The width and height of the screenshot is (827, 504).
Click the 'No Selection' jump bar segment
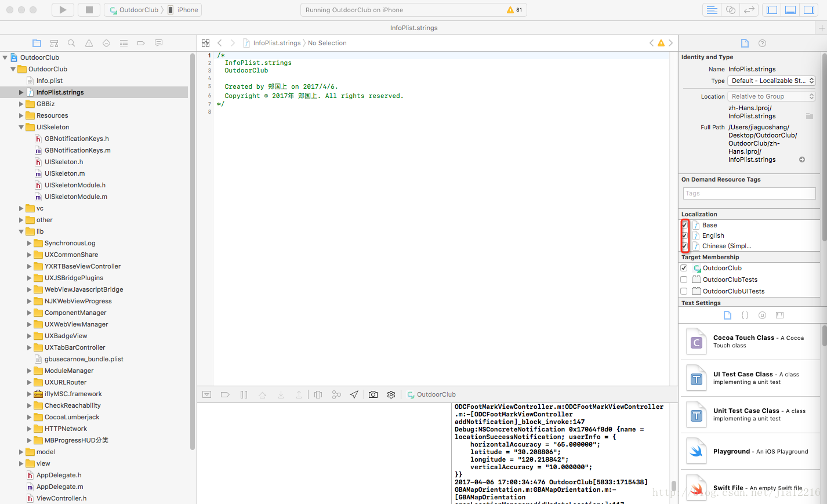pos(327,43)
